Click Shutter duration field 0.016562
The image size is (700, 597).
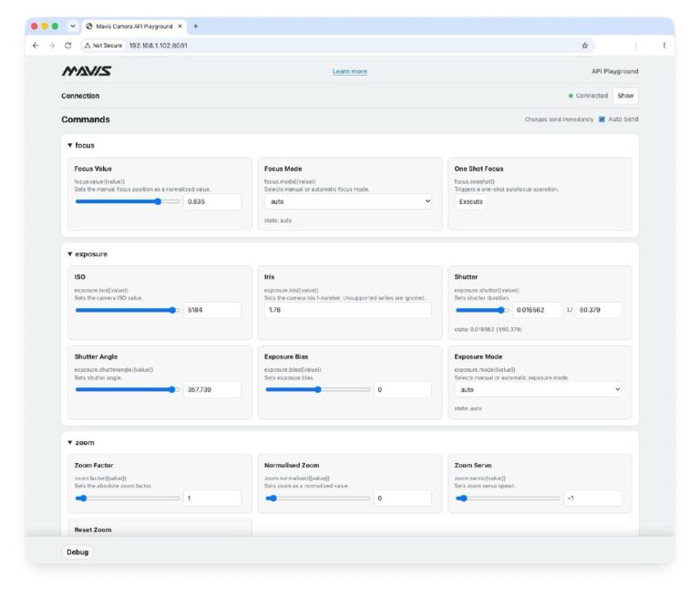pos(537,310)
